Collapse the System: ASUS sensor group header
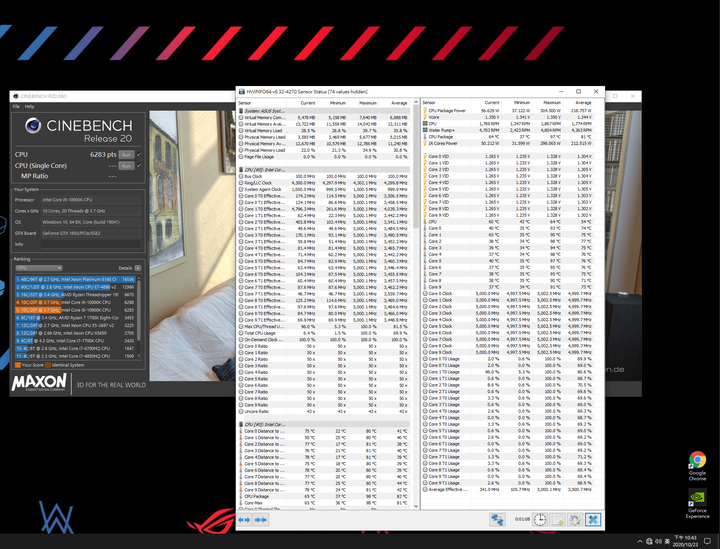The image size is (720, 549). click(324, 111)
